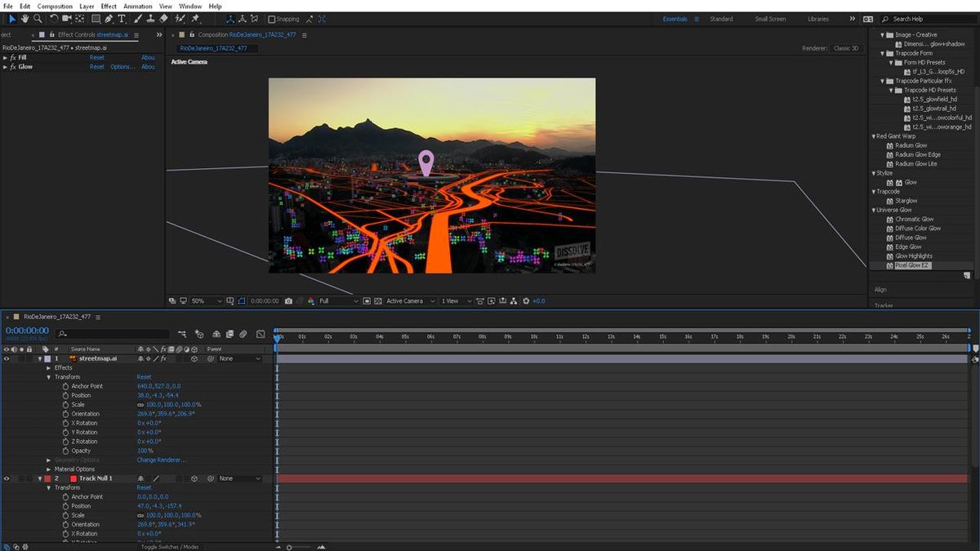The height and width of the screenshot is (551, 980).
Task: Open the magnification ratio dropdown showing 50%
Action: pos(196,300)
